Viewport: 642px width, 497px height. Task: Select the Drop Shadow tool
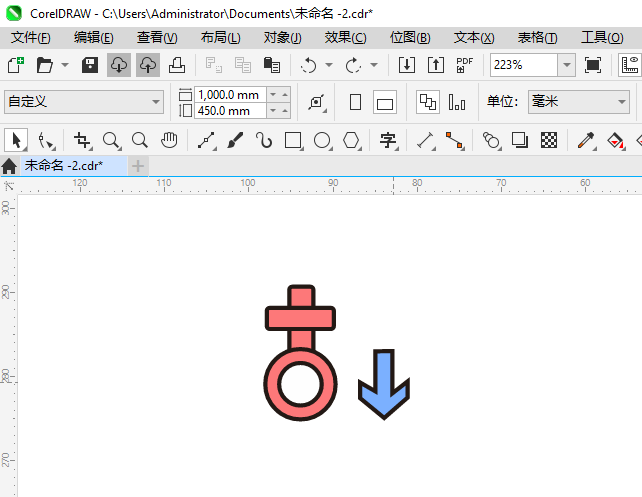[520, 140]
